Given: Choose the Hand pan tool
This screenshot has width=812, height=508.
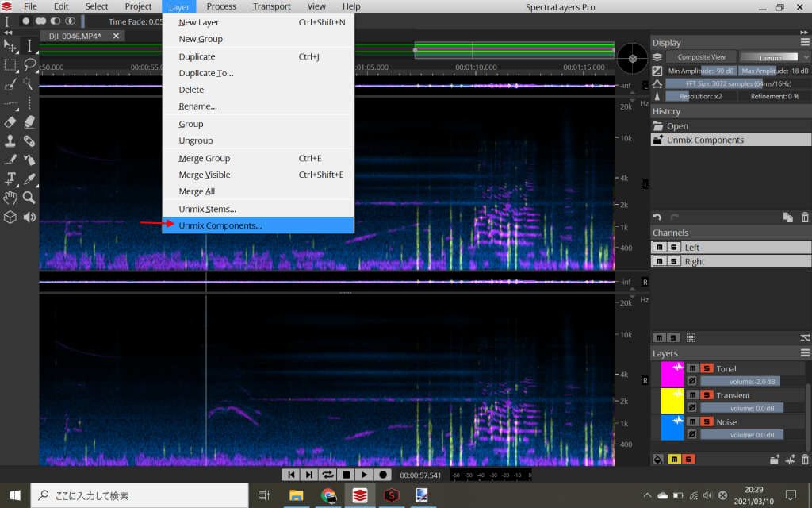Looking at the screenshot, I should click(x=11, y=198).
